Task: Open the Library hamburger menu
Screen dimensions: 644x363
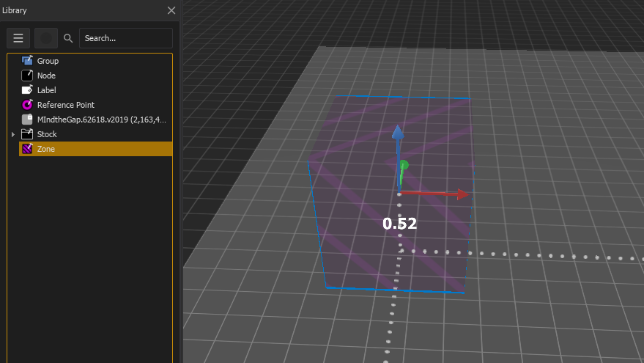Action: pyautogui.click(x=18, y=38)
